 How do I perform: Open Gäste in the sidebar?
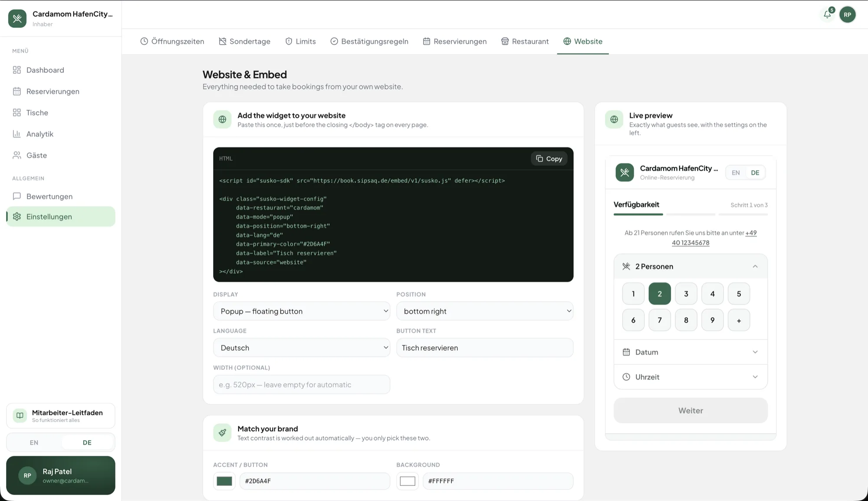coord(61,155)
